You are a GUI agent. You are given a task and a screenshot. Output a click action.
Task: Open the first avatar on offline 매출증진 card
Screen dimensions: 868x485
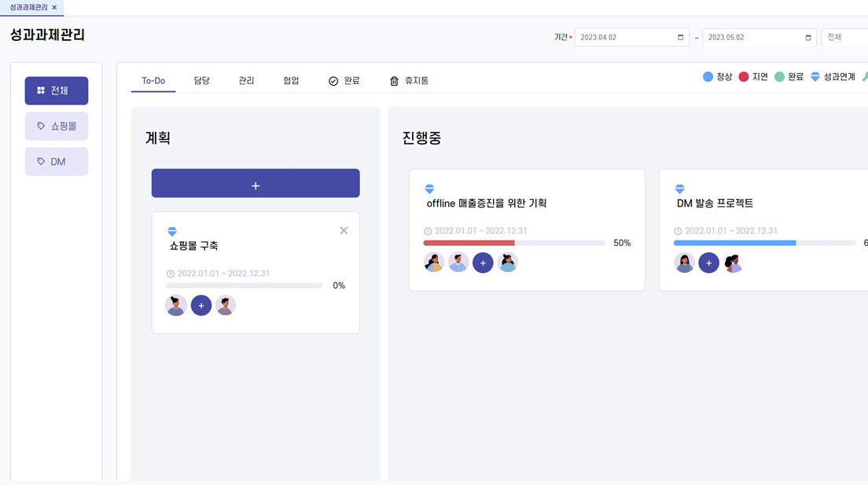[x=433, y=262]
